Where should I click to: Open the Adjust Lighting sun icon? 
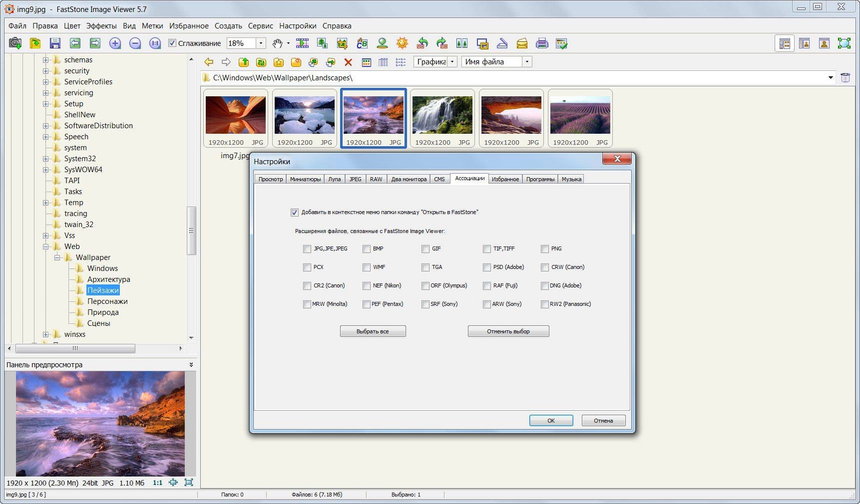[402, 43]
